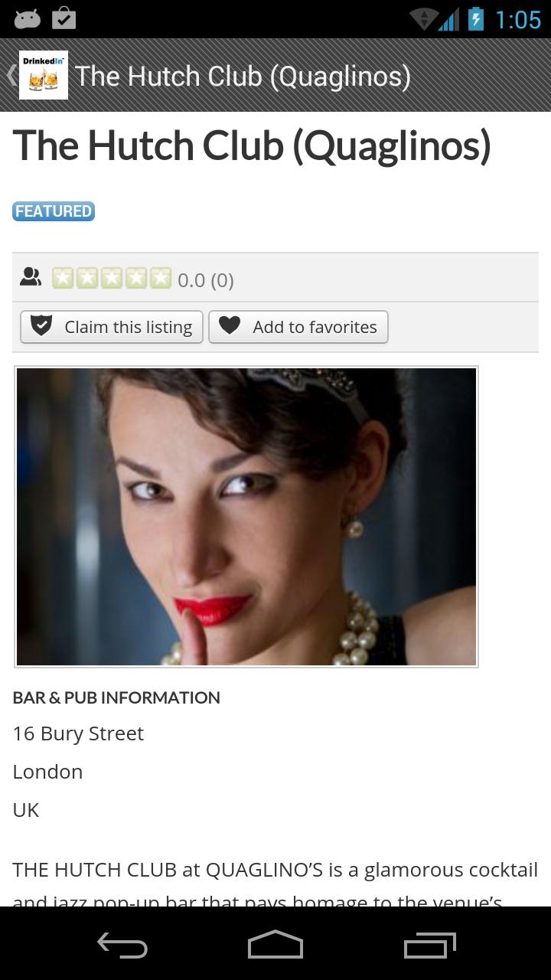Tap the Android home navigation icon
The width and height of the screenshot is (551, 980).
pos(275,945)
